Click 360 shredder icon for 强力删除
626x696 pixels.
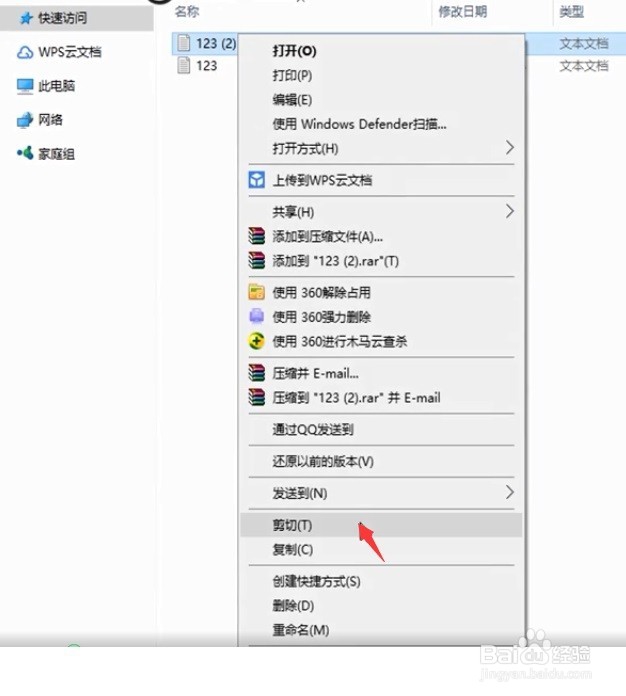(257, 316)
